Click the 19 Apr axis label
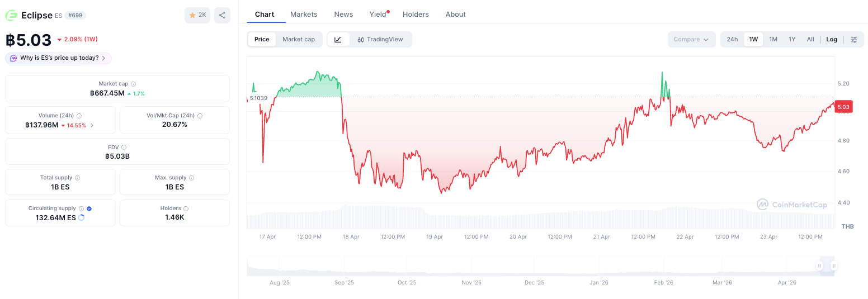This screenshot has width=868, height=299. coord(435,237)
